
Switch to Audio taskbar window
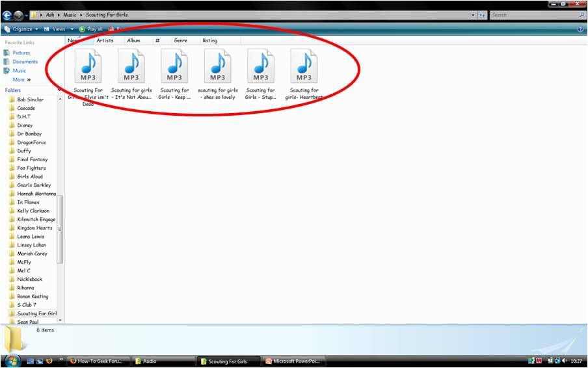163,361
